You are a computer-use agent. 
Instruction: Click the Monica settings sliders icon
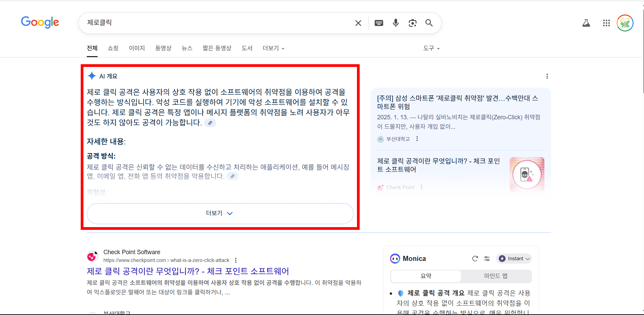pos(487,258)
